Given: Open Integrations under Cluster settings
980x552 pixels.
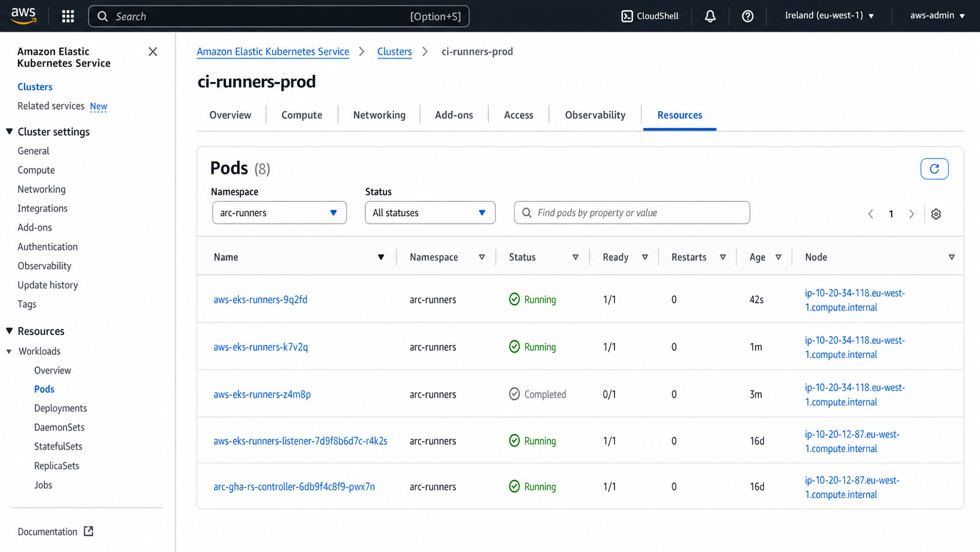Looking at the screenshot, I should point(42,208).
